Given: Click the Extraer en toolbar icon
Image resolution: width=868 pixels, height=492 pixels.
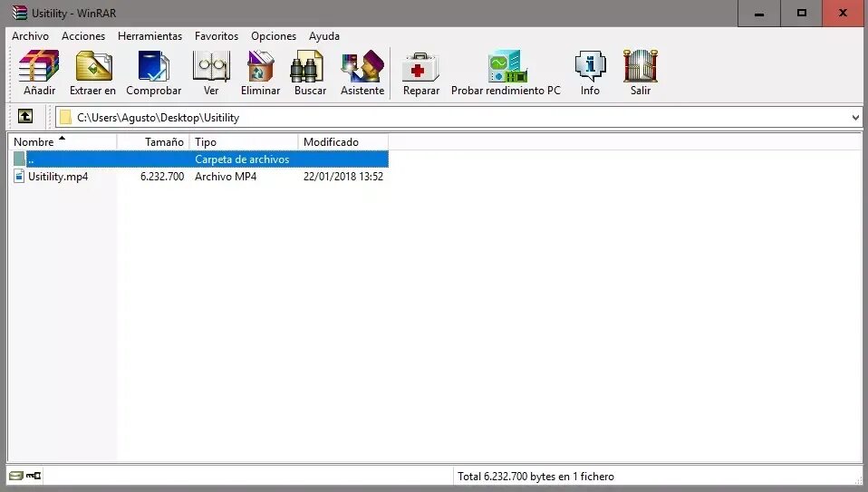Looking at the screenshot, I should pos(93,66).
